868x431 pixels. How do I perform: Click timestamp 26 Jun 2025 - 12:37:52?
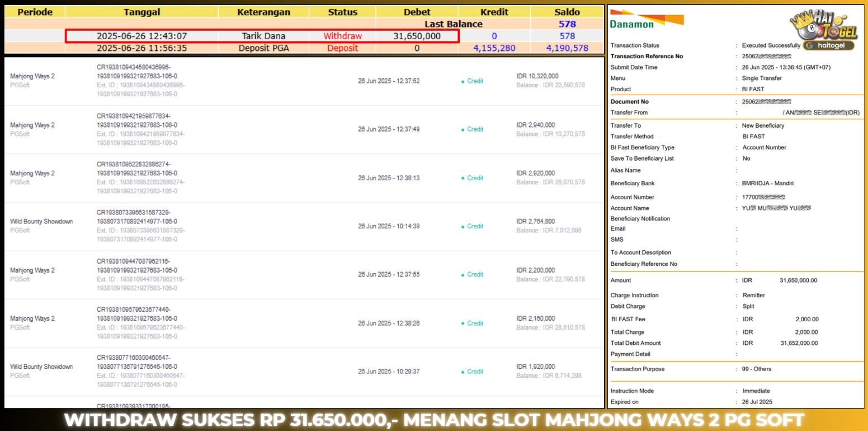click(x=389, y=81)
